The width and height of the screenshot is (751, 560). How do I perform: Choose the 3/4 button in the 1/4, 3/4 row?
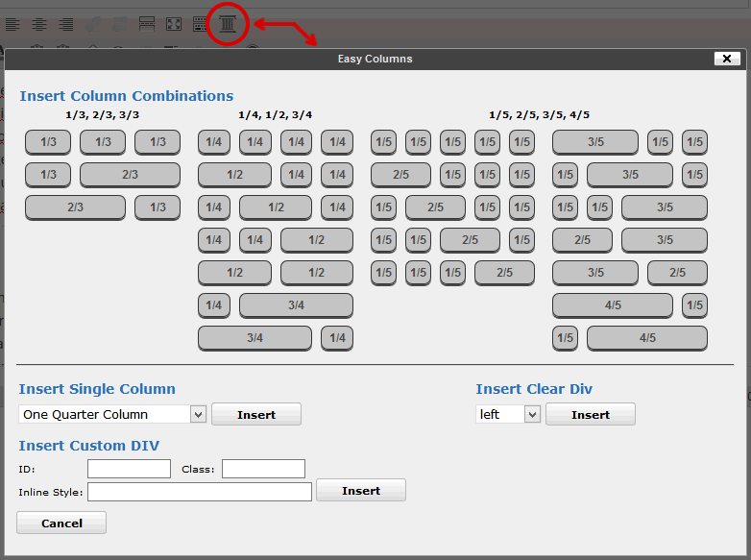coord(296,305)
